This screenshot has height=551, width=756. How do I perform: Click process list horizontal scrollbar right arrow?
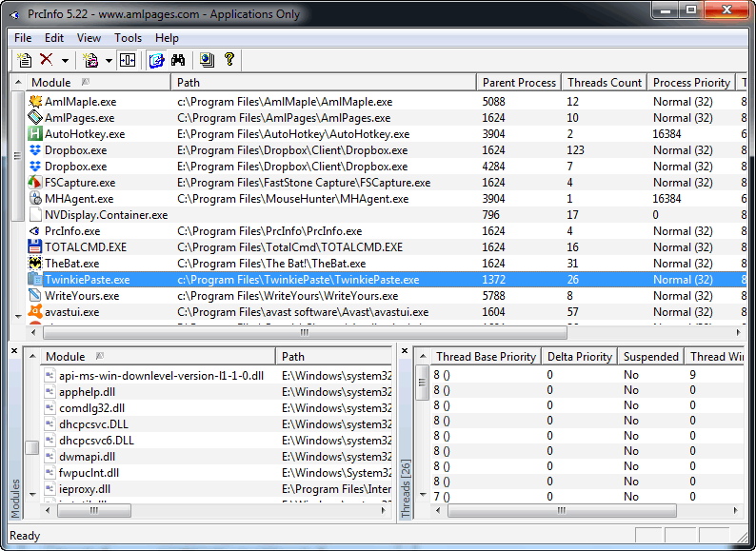pos(738,332)
